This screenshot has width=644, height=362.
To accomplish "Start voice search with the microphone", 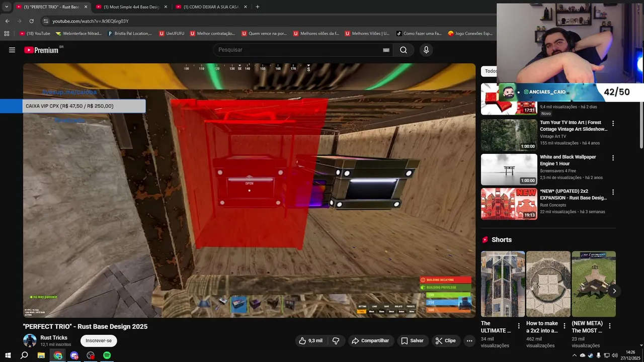I will pos(426,50).
